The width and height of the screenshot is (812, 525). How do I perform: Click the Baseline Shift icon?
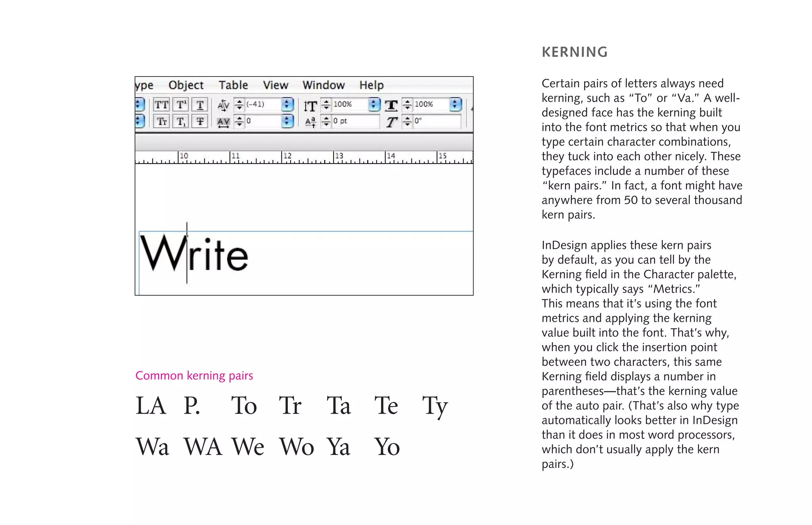pos(310,122)
